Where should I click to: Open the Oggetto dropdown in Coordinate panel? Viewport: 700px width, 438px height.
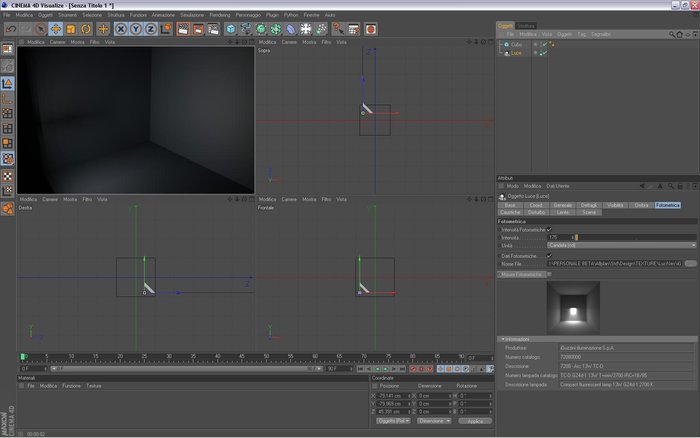(393, 421)
